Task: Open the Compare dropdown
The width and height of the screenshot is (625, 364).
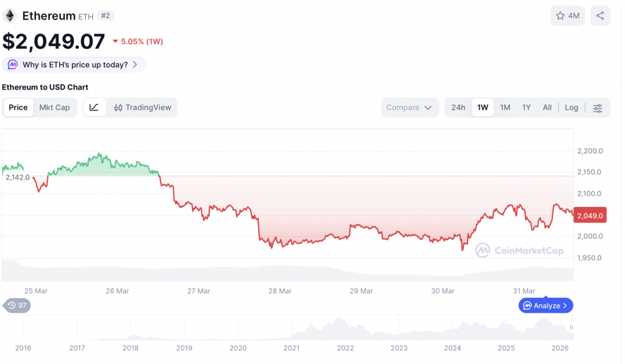Action: click(410, 107)
